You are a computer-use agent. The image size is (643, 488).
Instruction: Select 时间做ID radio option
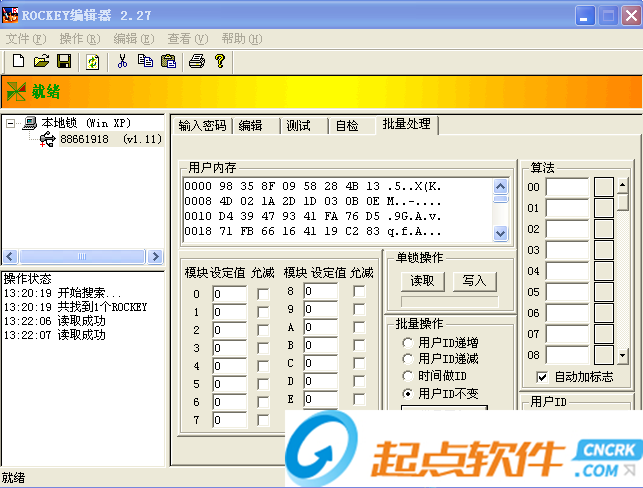click(435, 376)
